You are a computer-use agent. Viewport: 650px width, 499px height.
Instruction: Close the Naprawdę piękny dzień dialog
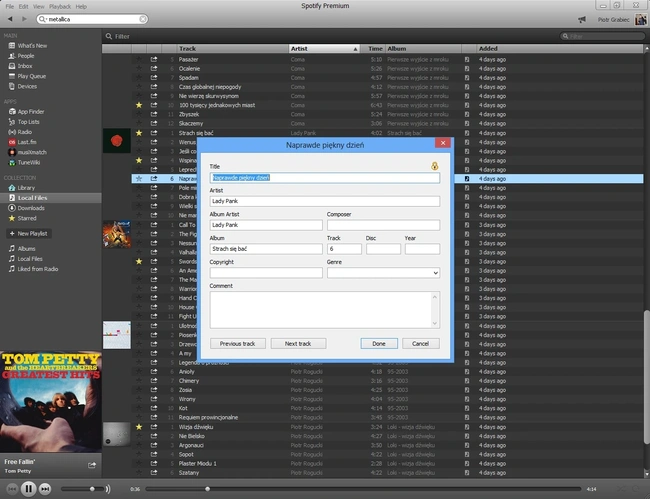click(x=443, y=143)
